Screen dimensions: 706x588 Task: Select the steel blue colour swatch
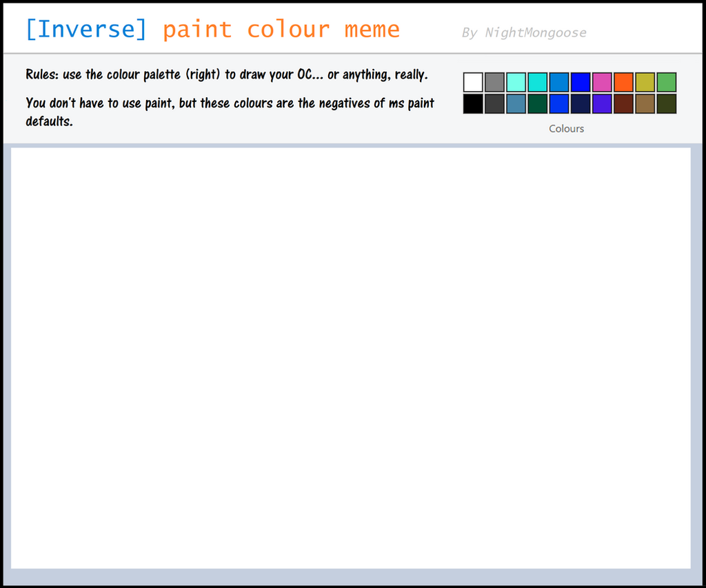point(516,103)
